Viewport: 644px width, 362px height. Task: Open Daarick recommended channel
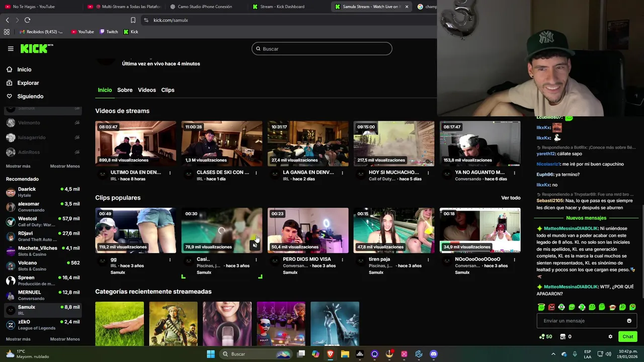pos(43,192)
